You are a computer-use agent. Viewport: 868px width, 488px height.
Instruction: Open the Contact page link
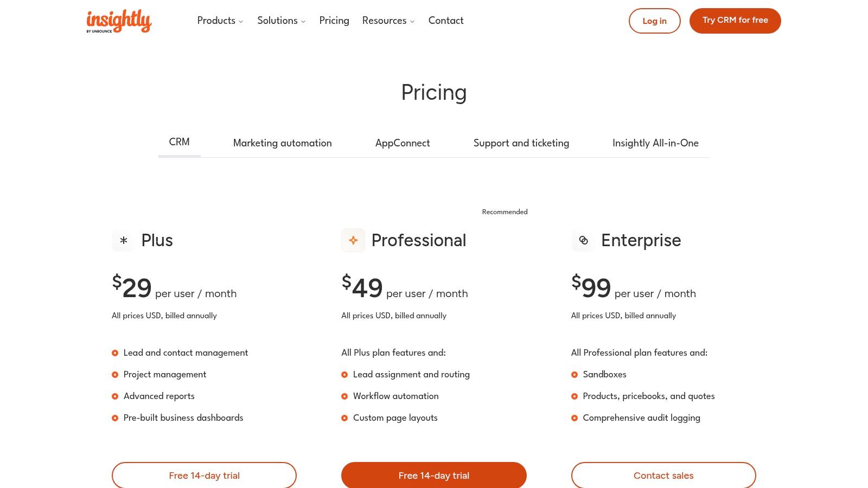446,21
